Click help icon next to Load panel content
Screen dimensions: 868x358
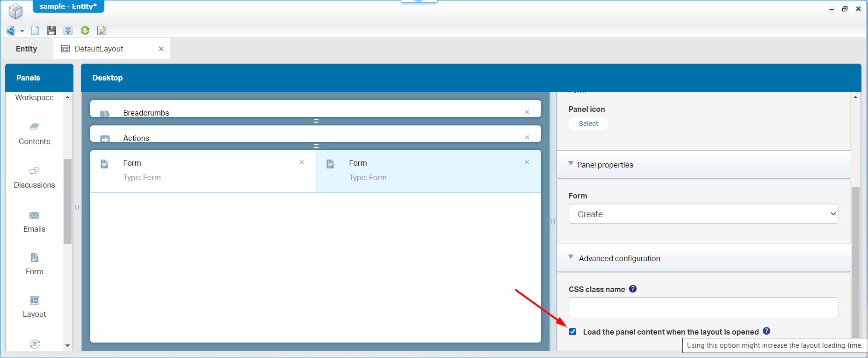767,331
